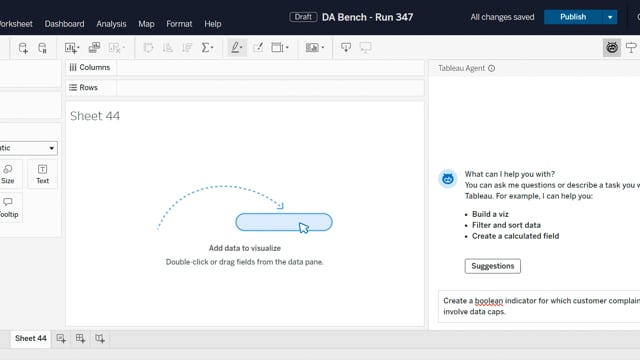Viewport: 640px width, 360px height.
Task: Toggle the Tableau Agent panel icon
Action: point(611,48)
